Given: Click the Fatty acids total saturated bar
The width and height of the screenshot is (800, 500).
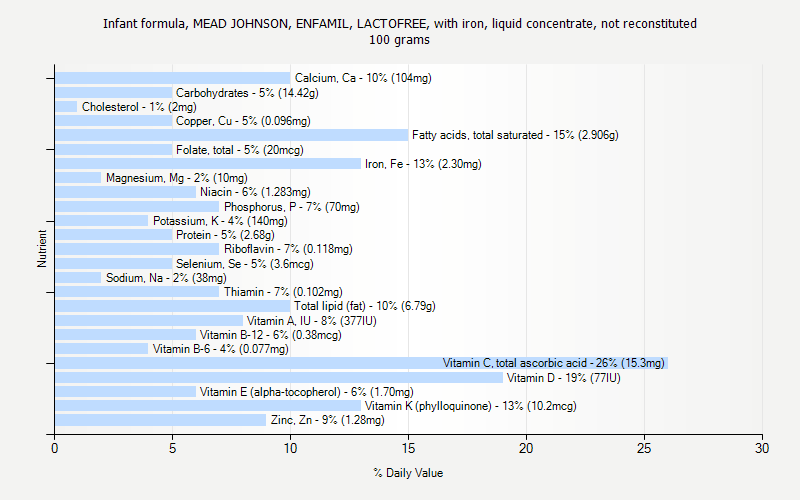Looking at the screenshot, I should click(232, 135).
